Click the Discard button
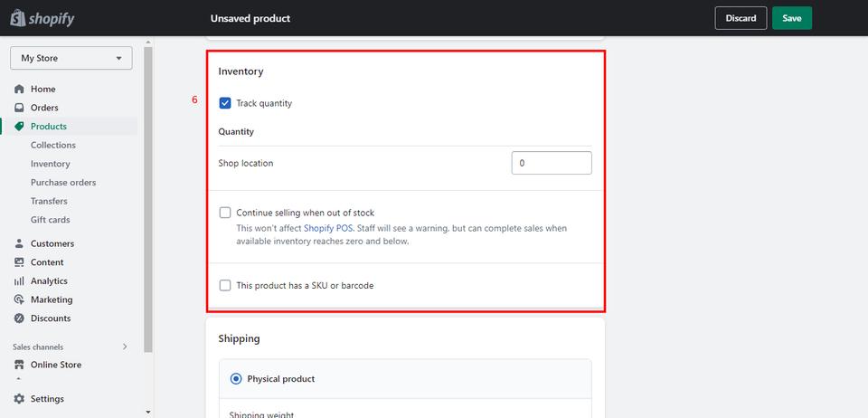 click(x=741, y=18)
